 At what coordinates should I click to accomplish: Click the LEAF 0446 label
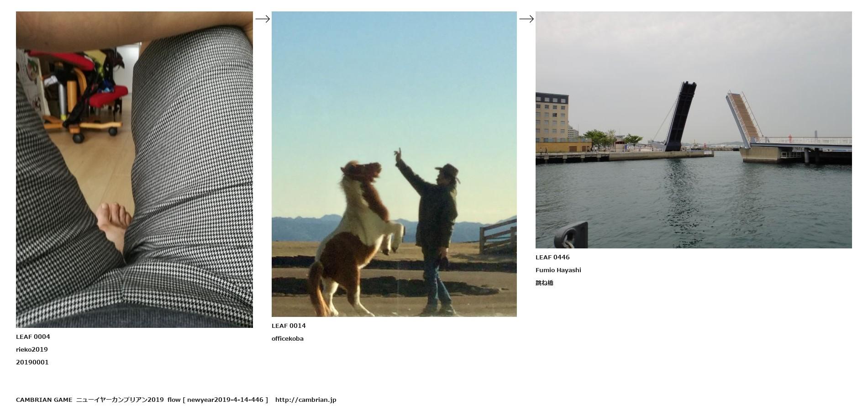point(552,257)
